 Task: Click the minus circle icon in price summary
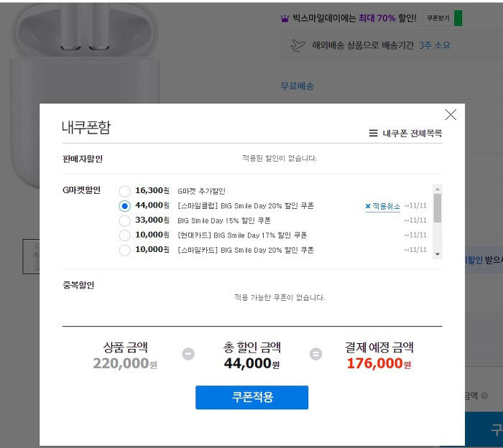pyautogui.click(x=188, y=354)
